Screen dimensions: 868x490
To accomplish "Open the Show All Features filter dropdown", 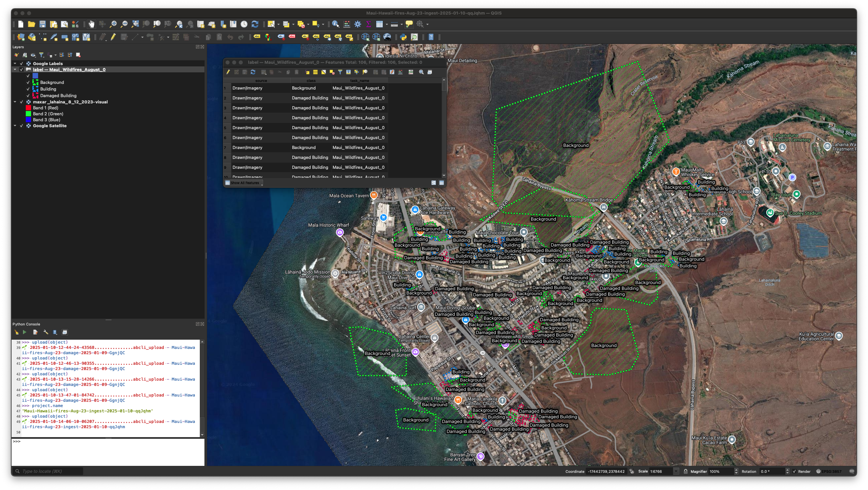I will [x=244, y=183].
